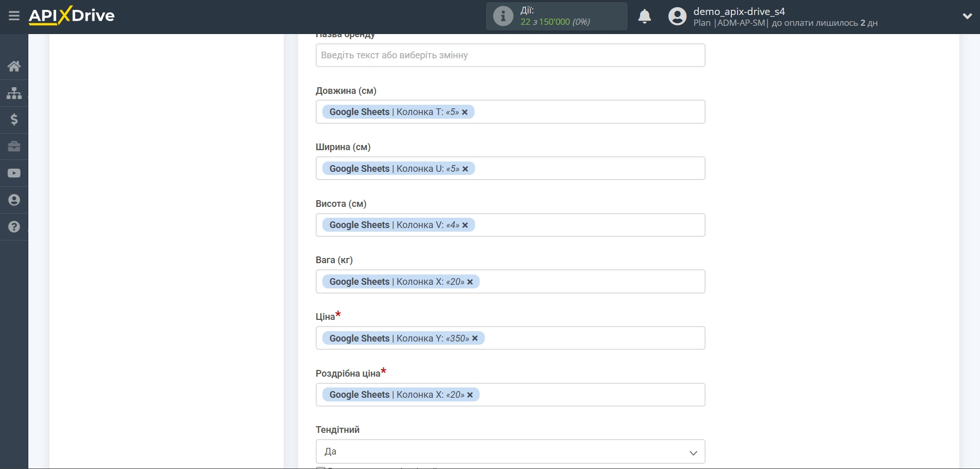Viewport: 980px width, 469px height.
Task: Remove Колонка Y tag from Ціна field
Action: pyautogui.click(x=475, y=338)
